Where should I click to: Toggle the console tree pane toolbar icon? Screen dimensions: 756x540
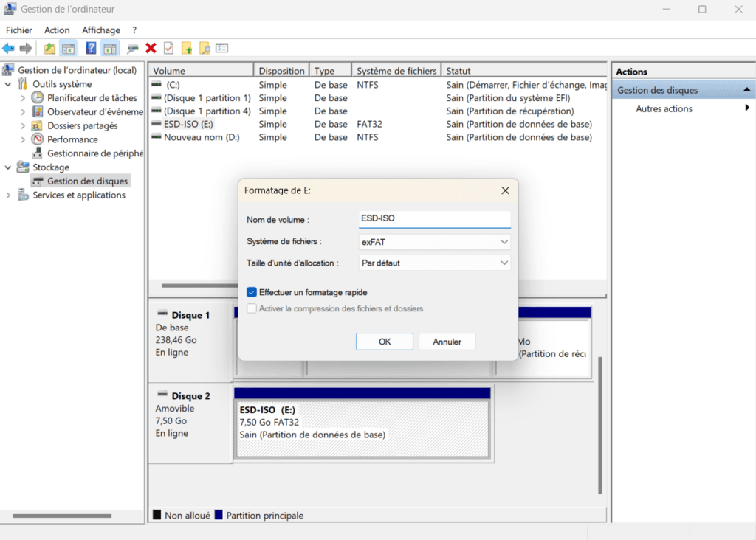pyautogui.click(x=68, y=48)
